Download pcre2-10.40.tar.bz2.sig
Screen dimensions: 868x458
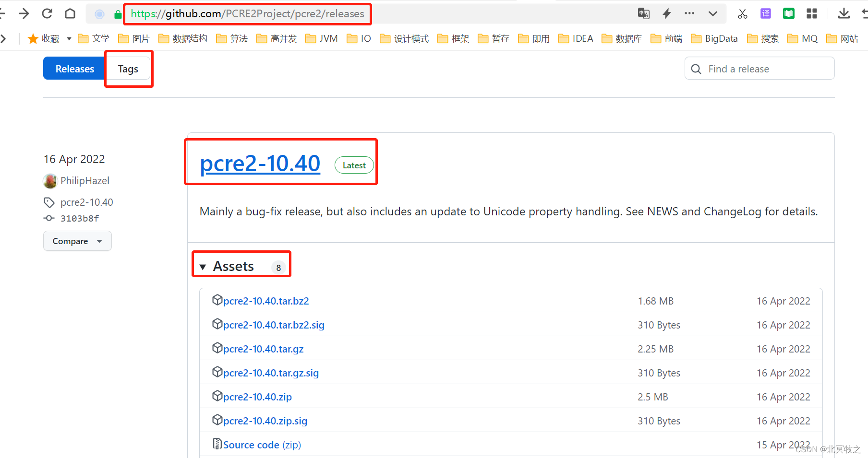point(274,325)
